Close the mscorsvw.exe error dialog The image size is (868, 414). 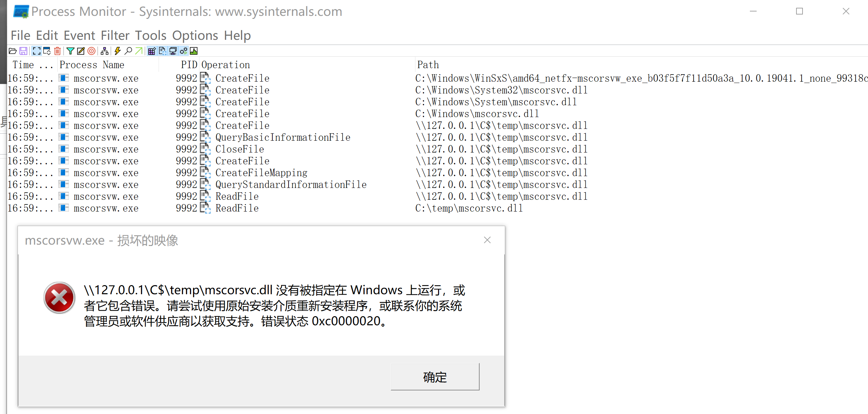pos(487,240)
